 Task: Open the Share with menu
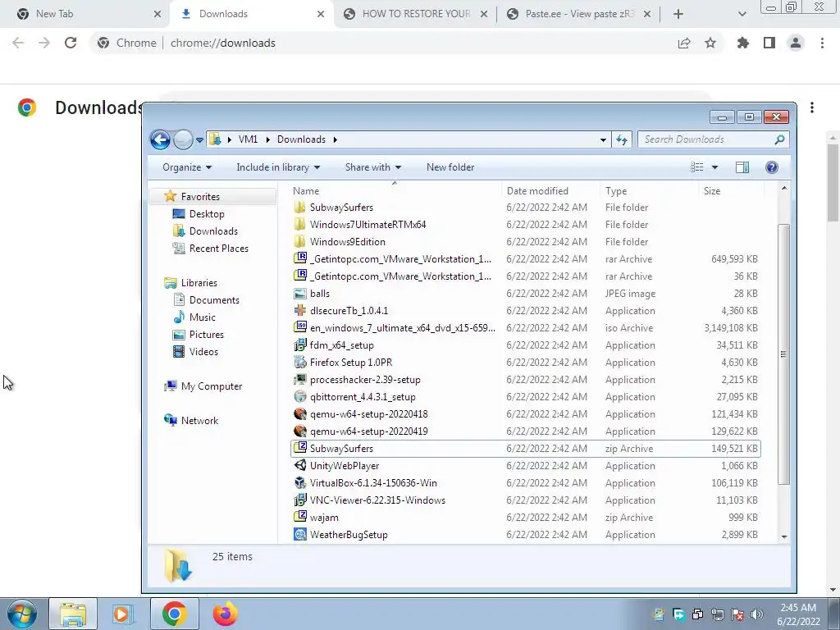[373, 167]
